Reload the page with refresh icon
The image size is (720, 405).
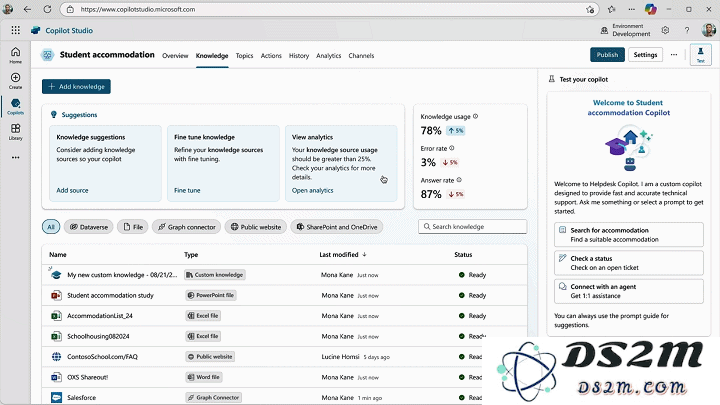click(47, 9)
